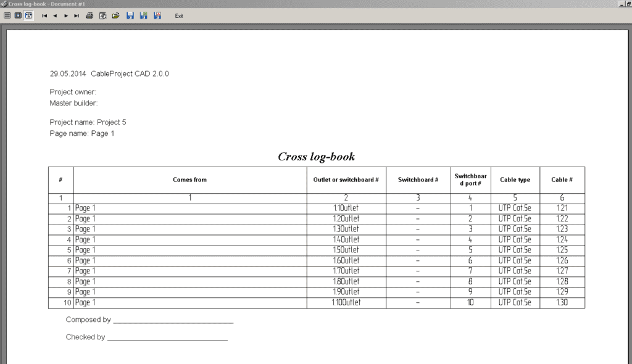The height and width of the screenshot is (364, 632).
Task: Save report using the plain blue floppy
Action: point(130,15)
